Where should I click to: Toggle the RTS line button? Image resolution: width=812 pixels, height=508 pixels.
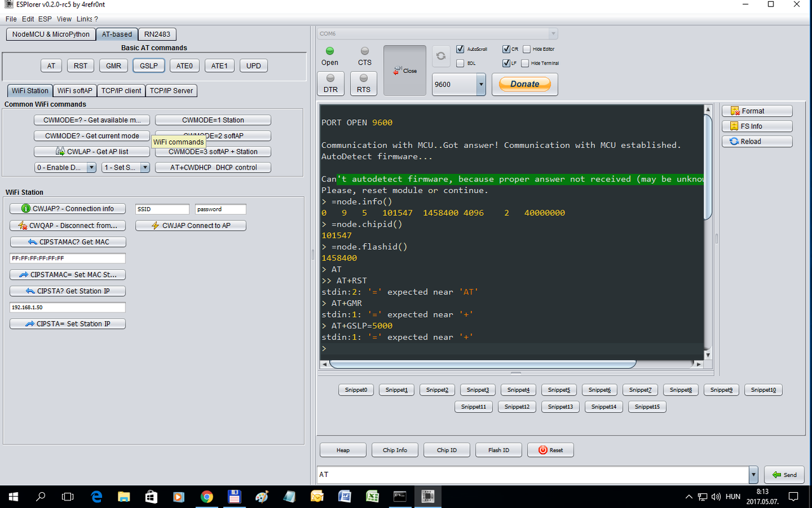click(x=363, y=83)
